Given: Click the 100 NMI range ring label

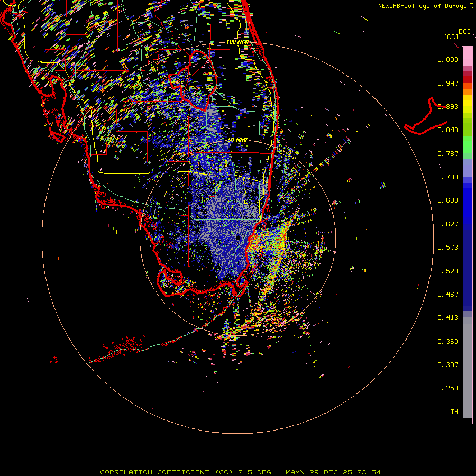Looking at the screenshot, I should (237, 42).
